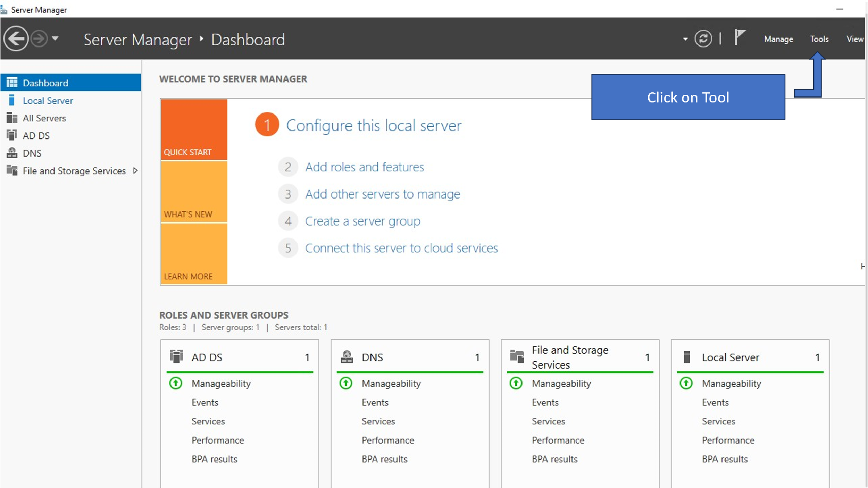Click Add roles and features link
The image size is (868, 488).
pyautogui.click(x=365, y=167)
